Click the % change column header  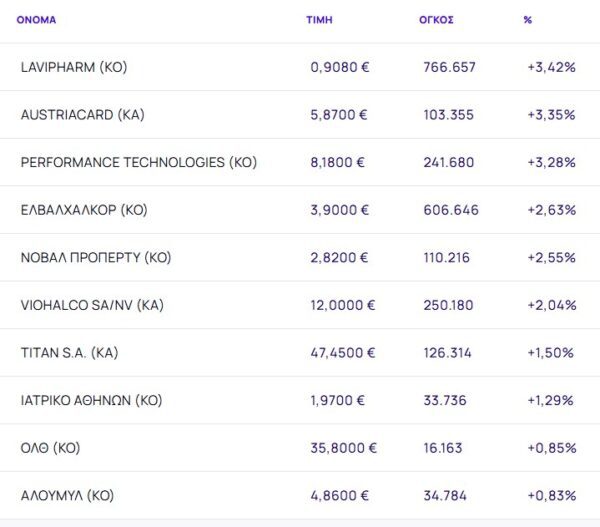click(x=527, y=20)
